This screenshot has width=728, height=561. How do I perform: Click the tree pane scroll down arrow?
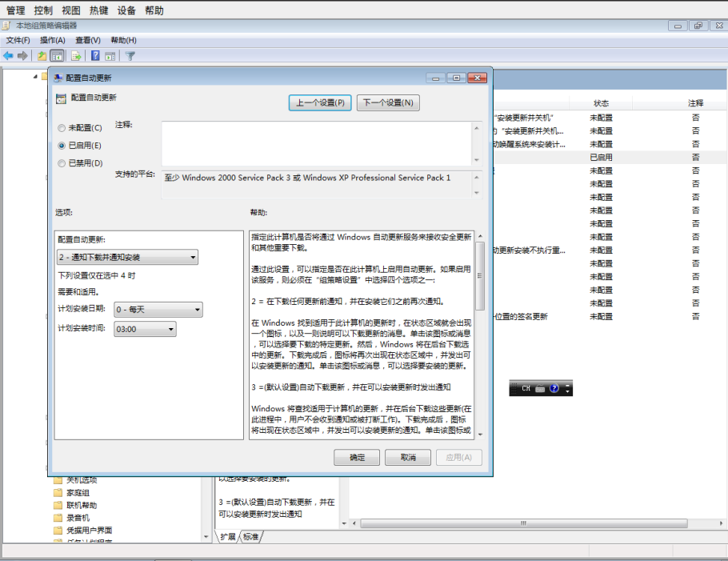pyautogui.click(x=206, y=537)
